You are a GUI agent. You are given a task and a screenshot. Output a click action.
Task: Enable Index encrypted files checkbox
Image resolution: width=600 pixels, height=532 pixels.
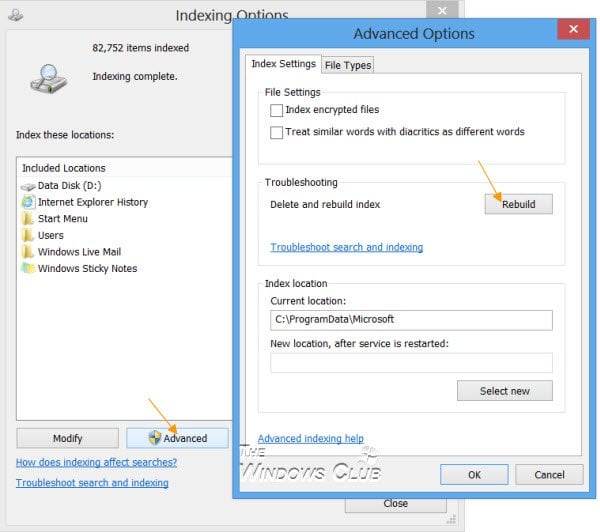276,110
